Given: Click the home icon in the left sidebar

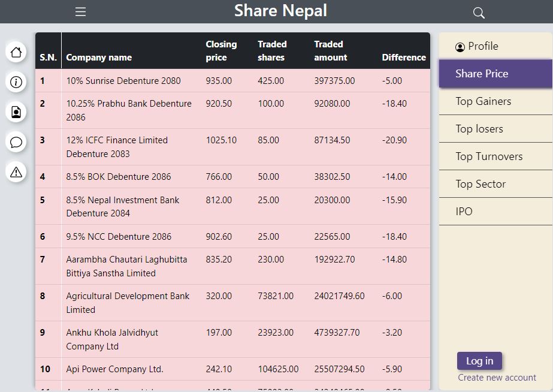Looking at the screenshot, I should (x=16, y=52).
